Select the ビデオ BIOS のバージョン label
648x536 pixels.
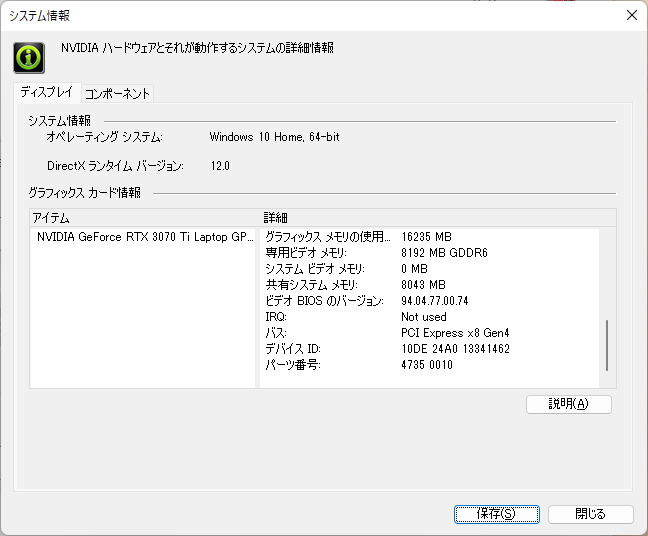(324, 301)
